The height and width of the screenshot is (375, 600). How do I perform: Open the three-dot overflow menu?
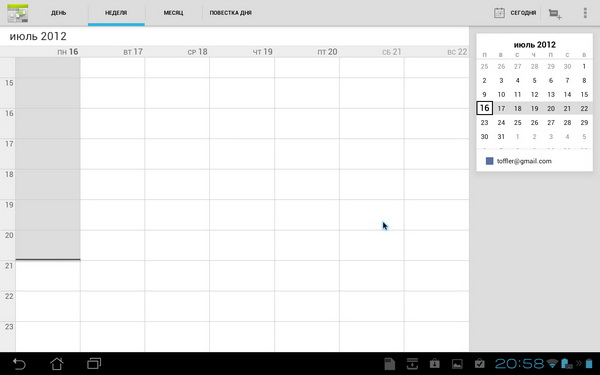(585, 13)
